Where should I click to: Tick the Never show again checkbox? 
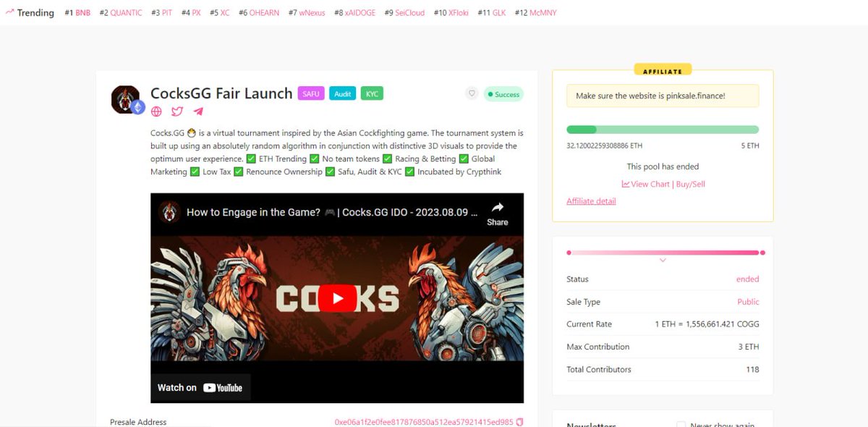coord(681,426)
